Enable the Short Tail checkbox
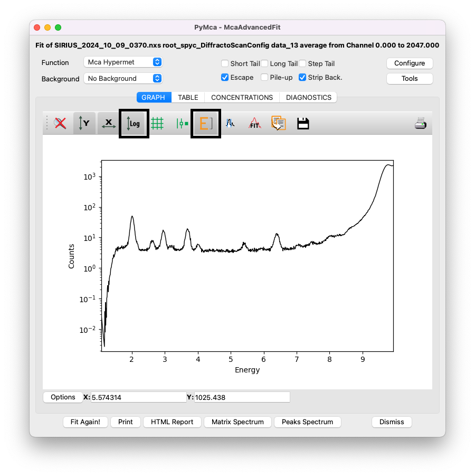This screenshot has width=475, height=476. [x=225, y=63]
